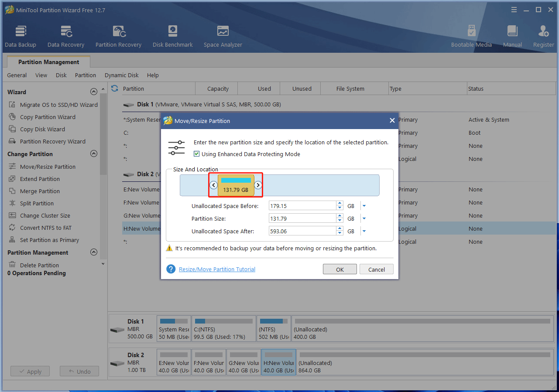Collapse the Partition Management sidebar section

pyautogui.click(x=93, y=252)
